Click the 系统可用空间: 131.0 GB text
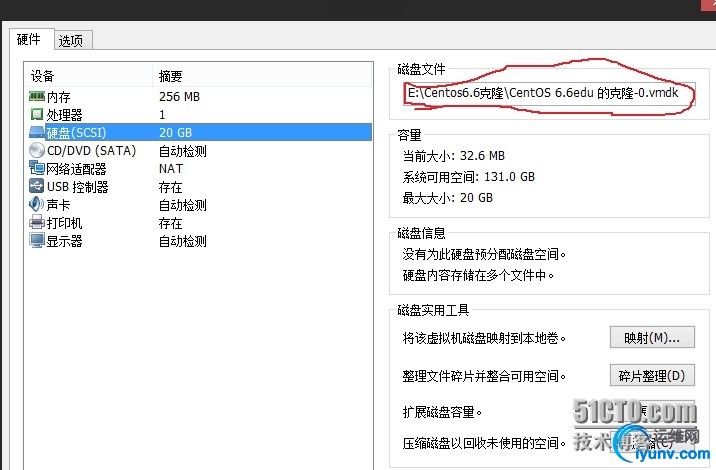Screen dimensions: 716x470 [469, 177]
